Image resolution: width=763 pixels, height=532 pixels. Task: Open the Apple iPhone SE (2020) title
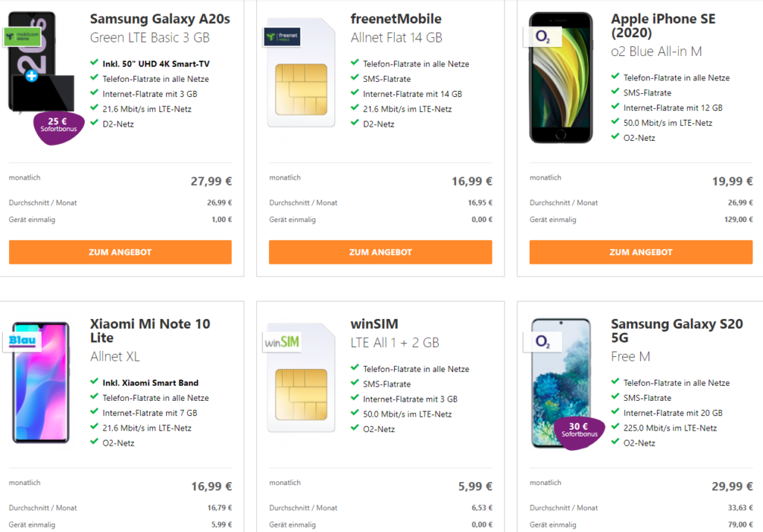[x=663, y=26]
